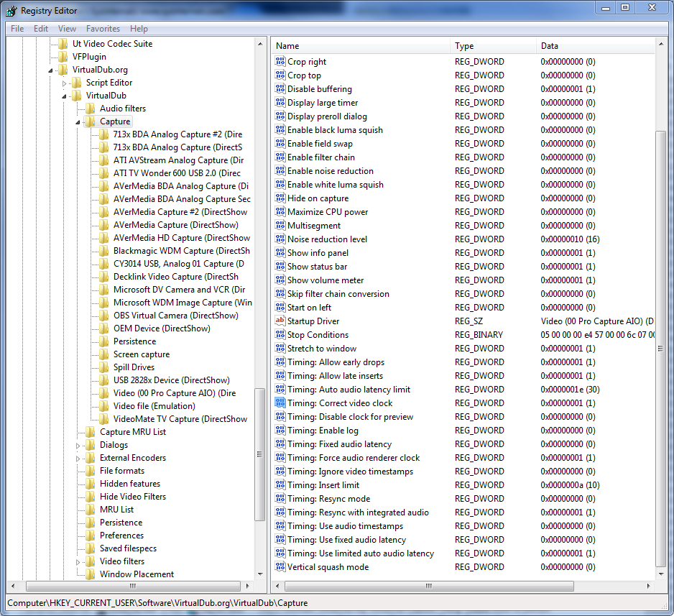Expand the Dialogs key

click(78, 446)
